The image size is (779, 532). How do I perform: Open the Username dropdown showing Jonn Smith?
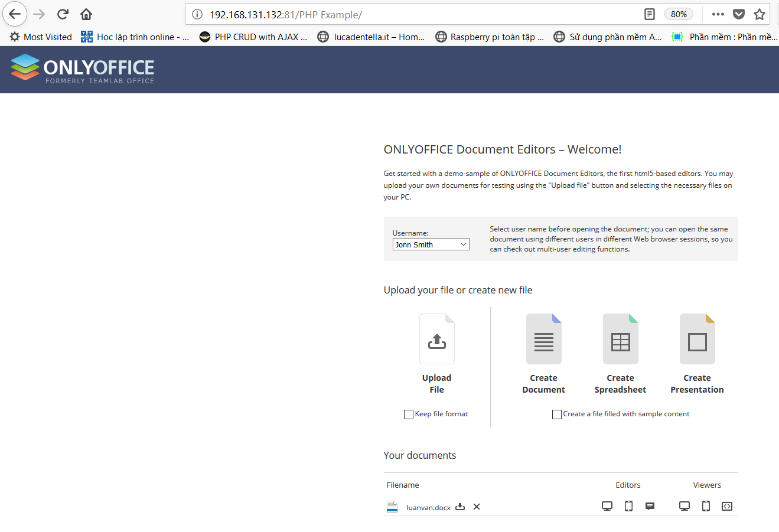[431, 244]
